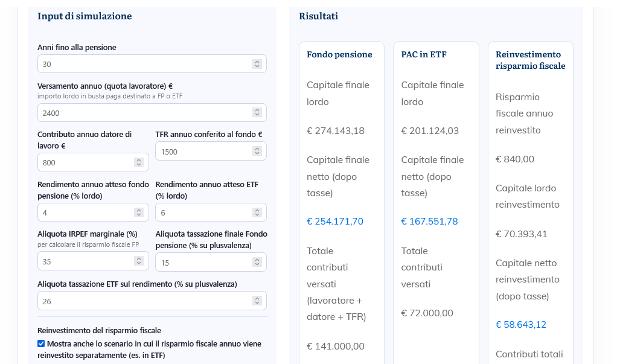Click the blue € 58.643,12 net reinvestment value
This screenshot has height=364, width=617.
point(521,325)
